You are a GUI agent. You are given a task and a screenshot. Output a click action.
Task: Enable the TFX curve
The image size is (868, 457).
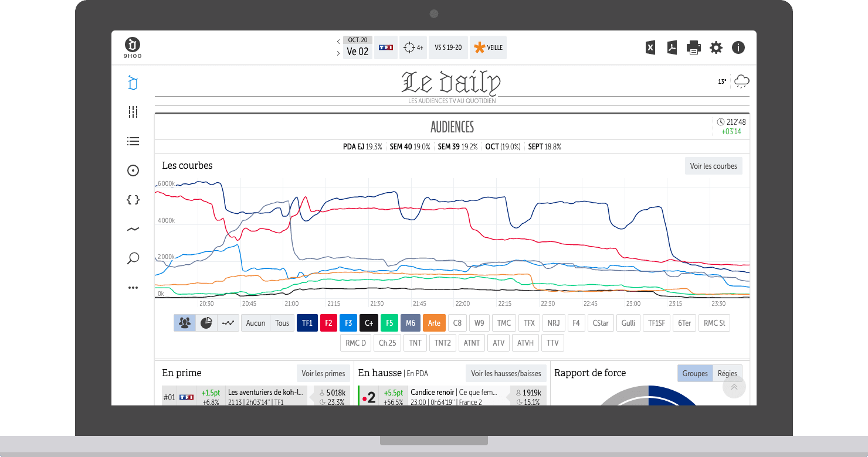530,323
